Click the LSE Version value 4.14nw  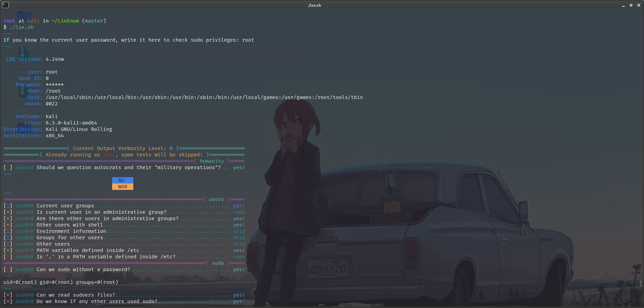click(55, 59)
